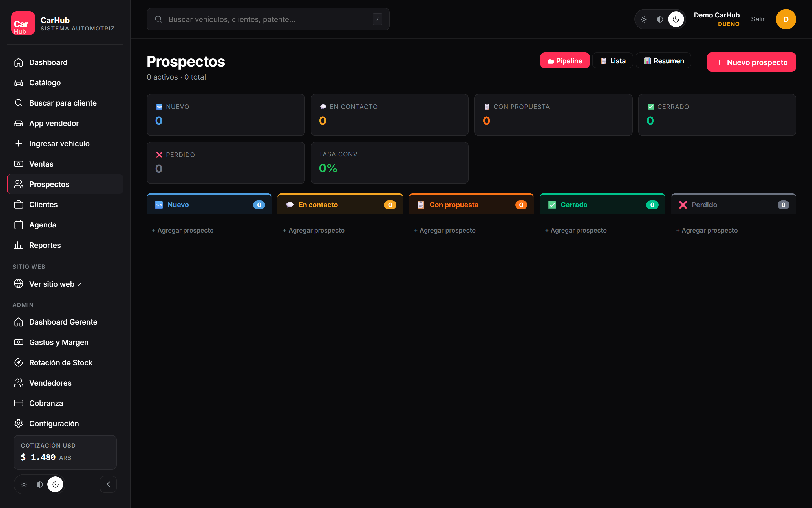Click the Con propuesta column header

471,204
